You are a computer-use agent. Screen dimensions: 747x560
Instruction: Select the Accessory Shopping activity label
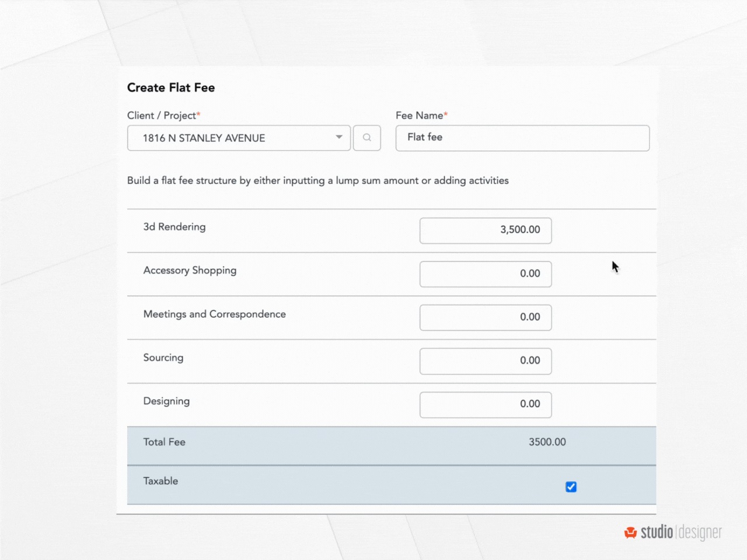pos(190,271)
